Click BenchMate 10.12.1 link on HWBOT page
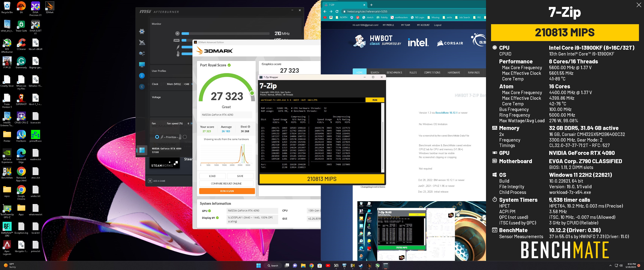Screen dimensions: 644x270 446,113
